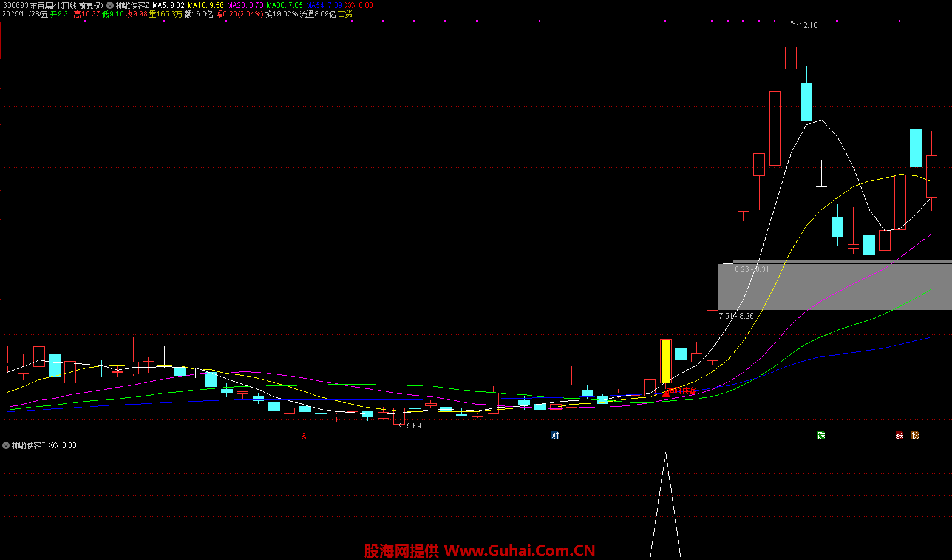Click the green 跌 marker icon

[x=821, y=435]
